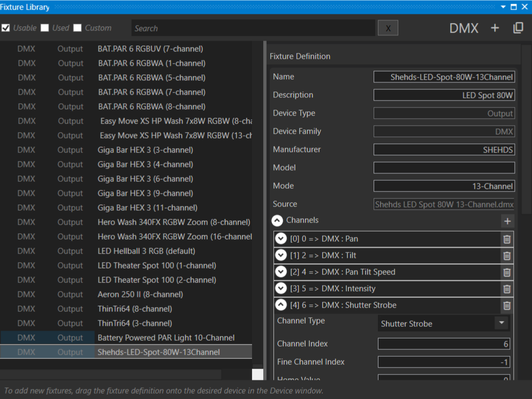Select Hero Wash 340FX RGBW Zoom 16-channel
This screenshot has width=532, height=399.
[x=126, y=236]
